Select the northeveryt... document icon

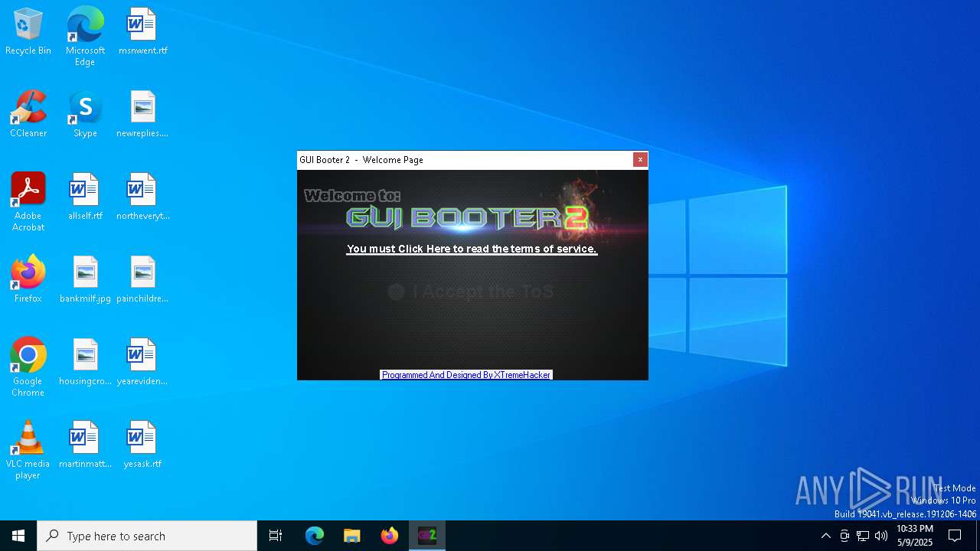point(142,197)
